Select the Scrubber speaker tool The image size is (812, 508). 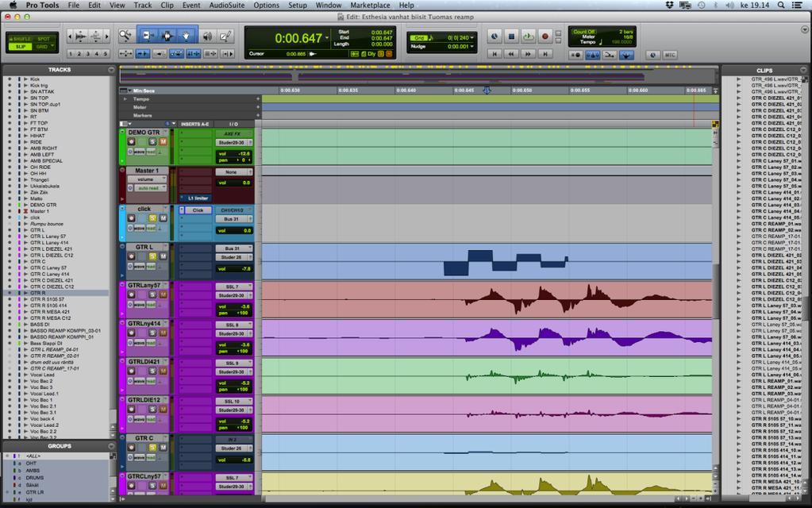pyautogui.click(x=207, y=36)
